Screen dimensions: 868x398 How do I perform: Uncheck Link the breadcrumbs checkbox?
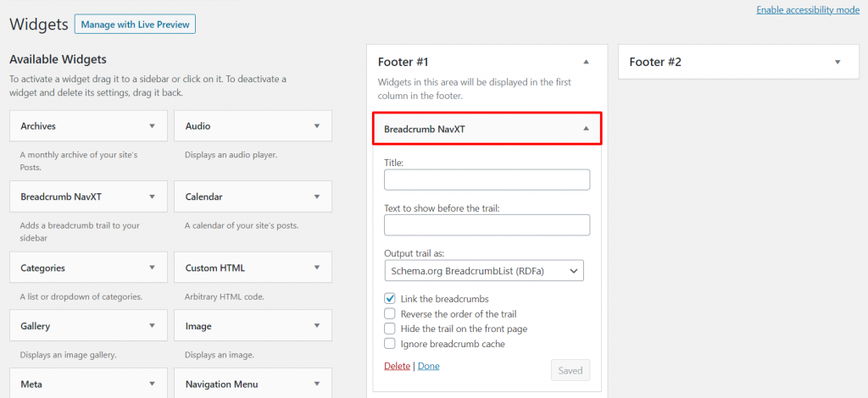pyautogui.click(x=390, y=299)
